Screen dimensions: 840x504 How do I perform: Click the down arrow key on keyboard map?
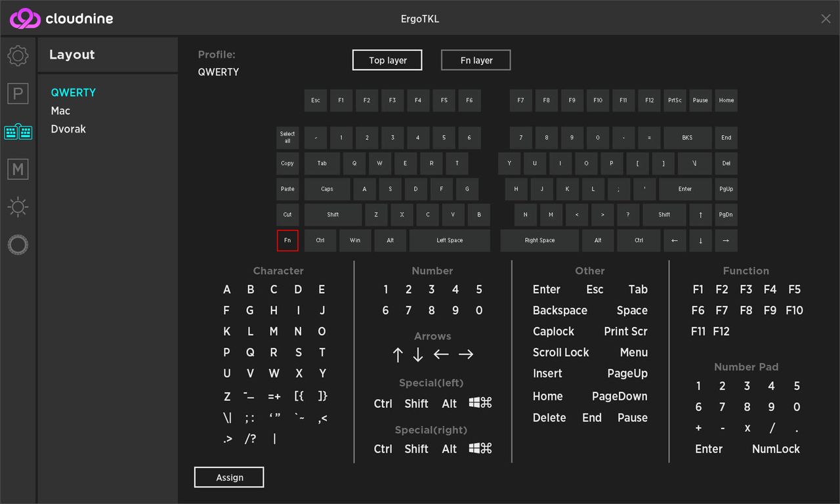coord(700,240)
